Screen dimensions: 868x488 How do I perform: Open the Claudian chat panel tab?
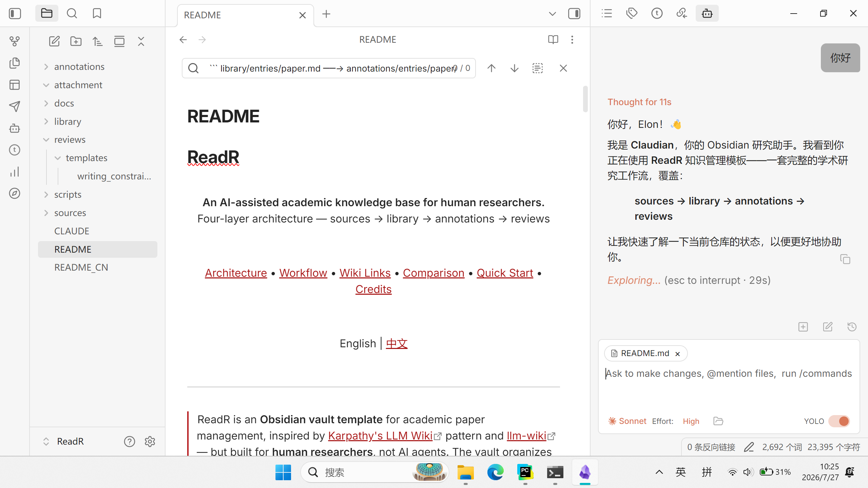pyautogui.click(x=707, y=14)
